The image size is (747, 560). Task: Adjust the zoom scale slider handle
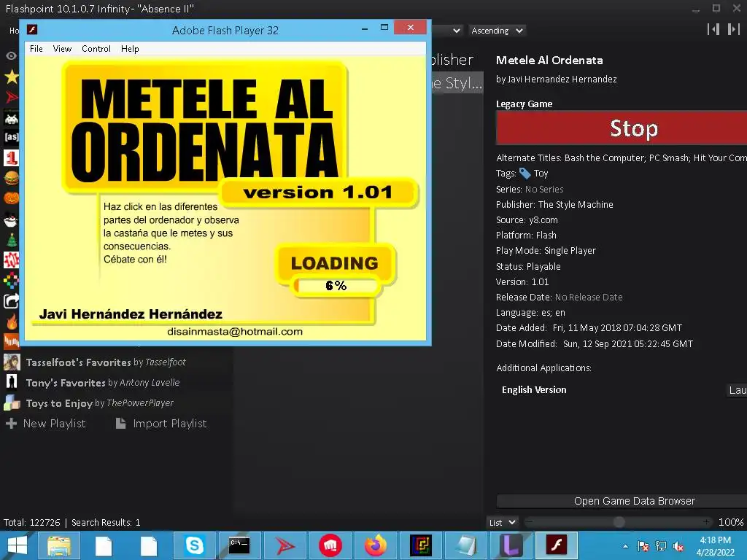619,522
